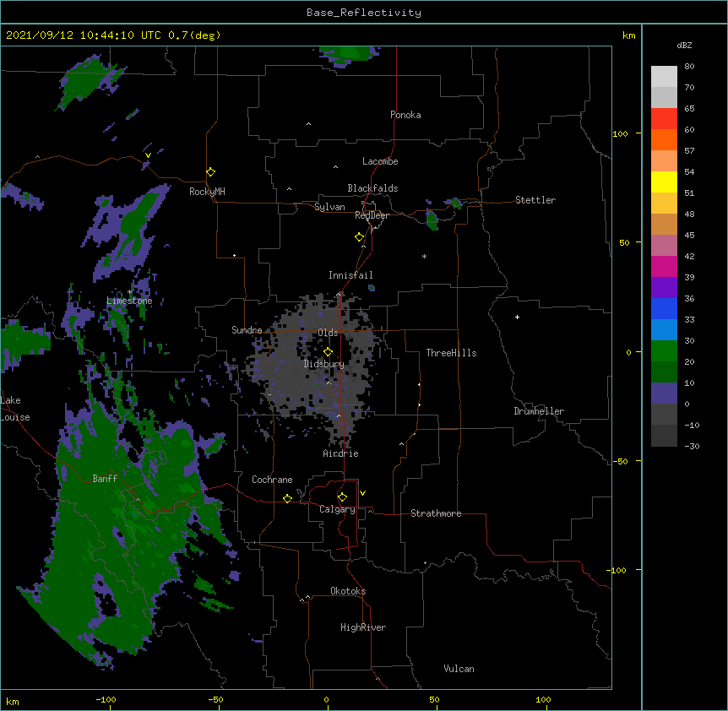The width and height of the screenshot is (728, 711).
Task: Click the Blackfalds label
Action: pos(372,188)
